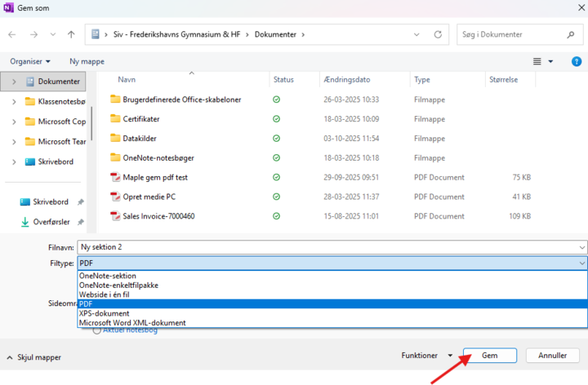Click the Ny mappe button

[87, 61]
